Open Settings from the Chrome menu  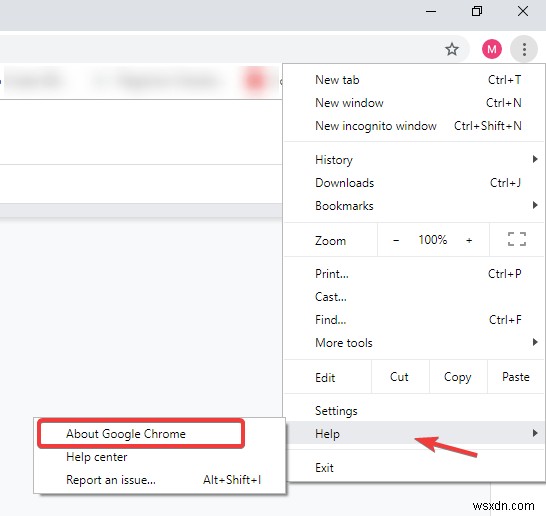click(414, 411)
